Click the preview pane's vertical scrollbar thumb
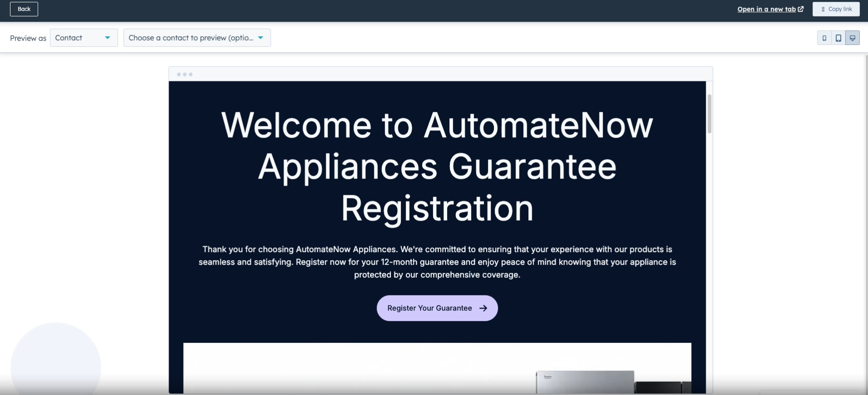868x395 pixels. pos(709,113)
